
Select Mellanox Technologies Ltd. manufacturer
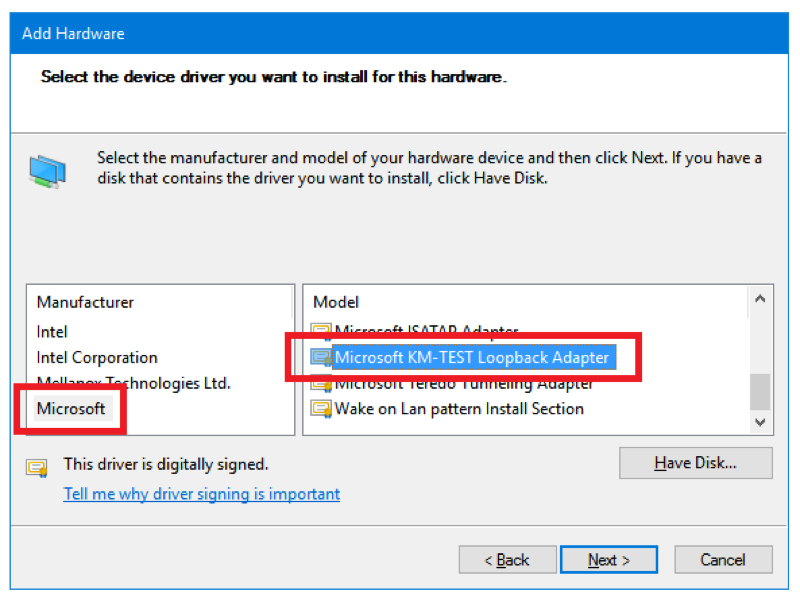(133, 383)
